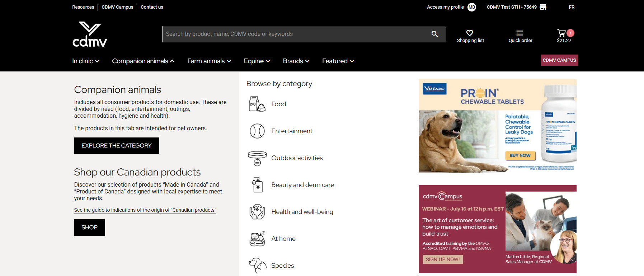
Task: Click the Quick order label
Action: 520,41
